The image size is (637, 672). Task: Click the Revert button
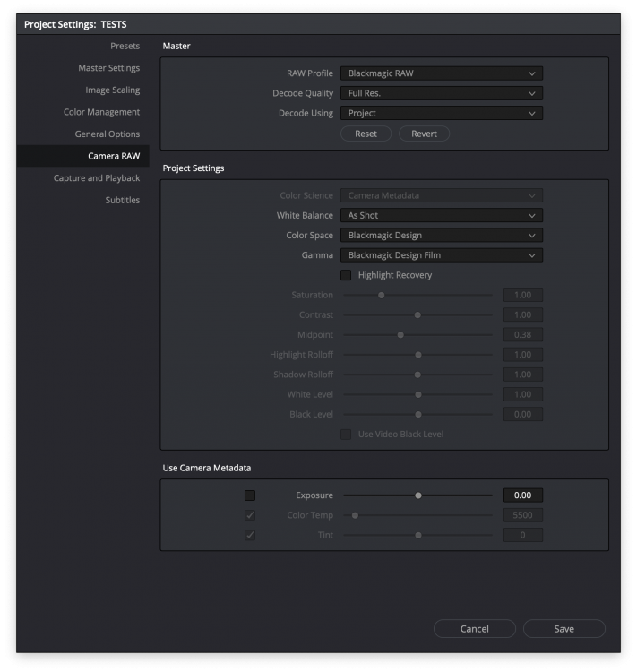[424, 134]
